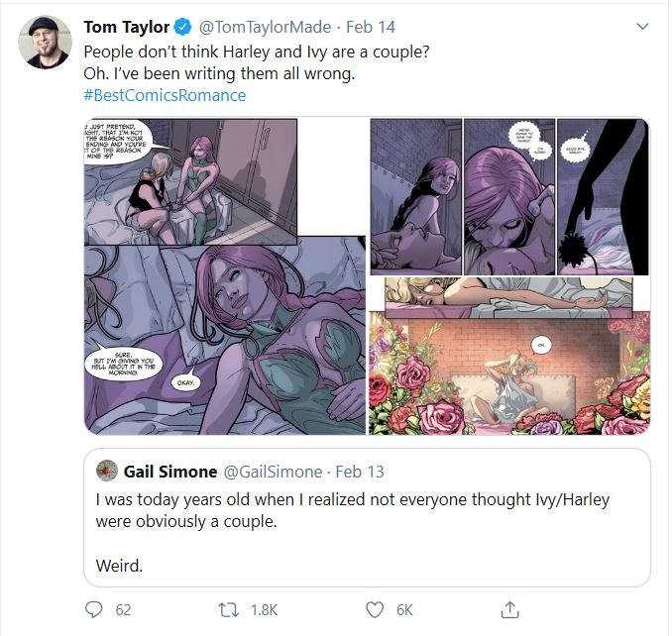Click the share upload icon
Viewport: 672px width, 636px height.
coord(510,609)
